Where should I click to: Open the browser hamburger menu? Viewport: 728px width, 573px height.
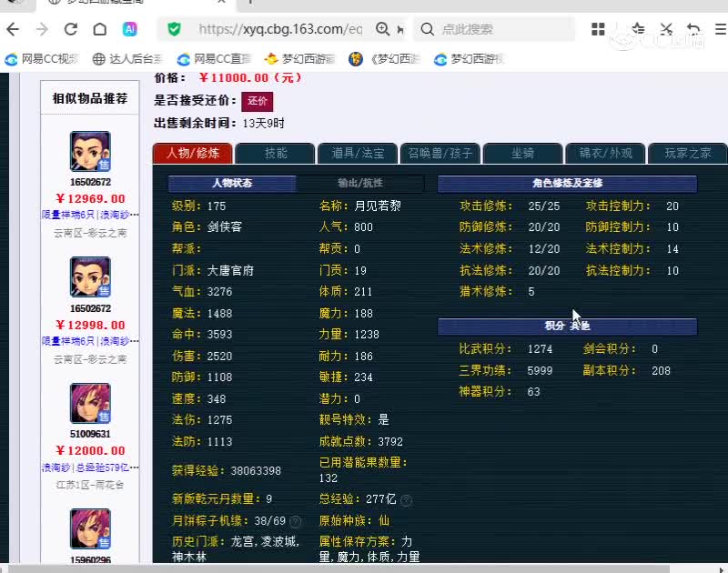[721, 29]
